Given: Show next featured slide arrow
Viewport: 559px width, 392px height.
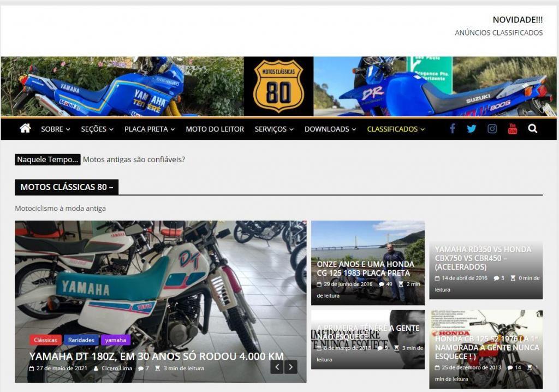Looking at the screenshot, I should (x=291, y=367).
